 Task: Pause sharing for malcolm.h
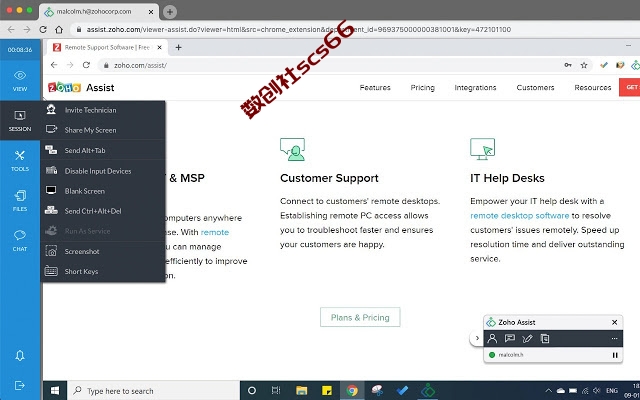tap(615, 355)
